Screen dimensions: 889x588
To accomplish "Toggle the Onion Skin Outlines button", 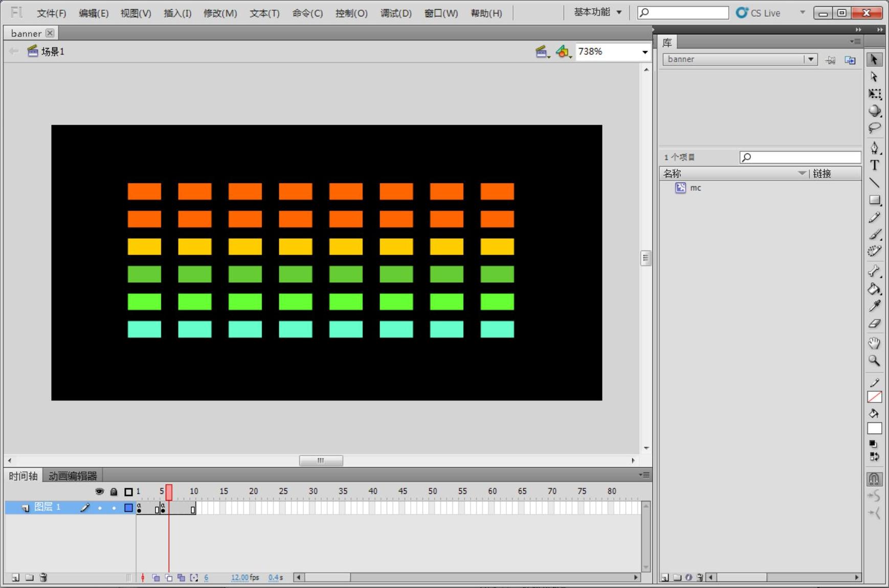I will 169,577.
